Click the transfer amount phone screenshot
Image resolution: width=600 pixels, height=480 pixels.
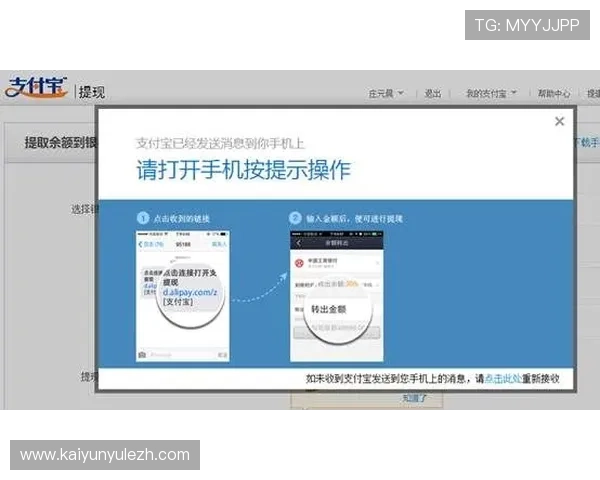[337, 296]
